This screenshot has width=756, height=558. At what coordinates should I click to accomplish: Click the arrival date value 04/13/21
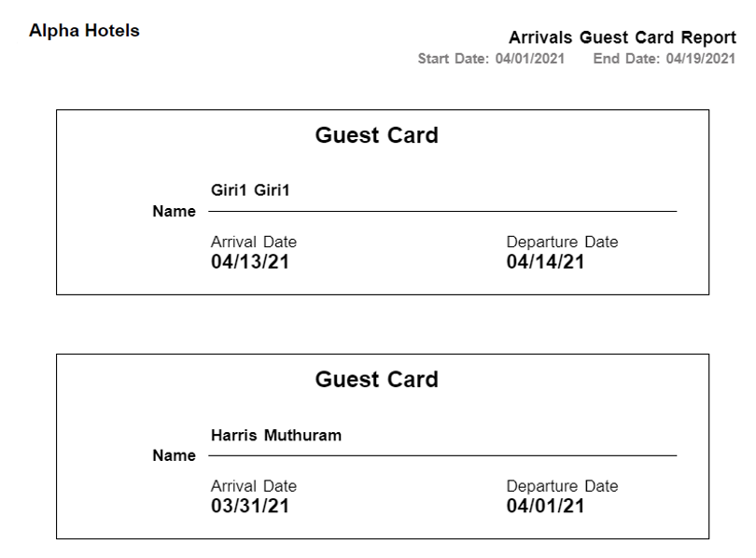[x=250, y=262]
